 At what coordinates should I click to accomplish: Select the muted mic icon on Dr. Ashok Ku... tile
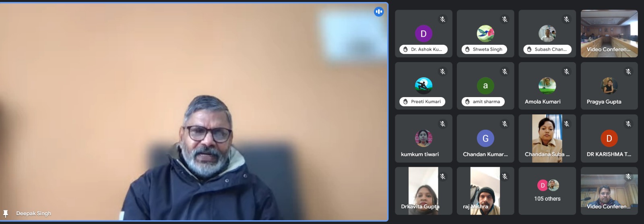443,19
